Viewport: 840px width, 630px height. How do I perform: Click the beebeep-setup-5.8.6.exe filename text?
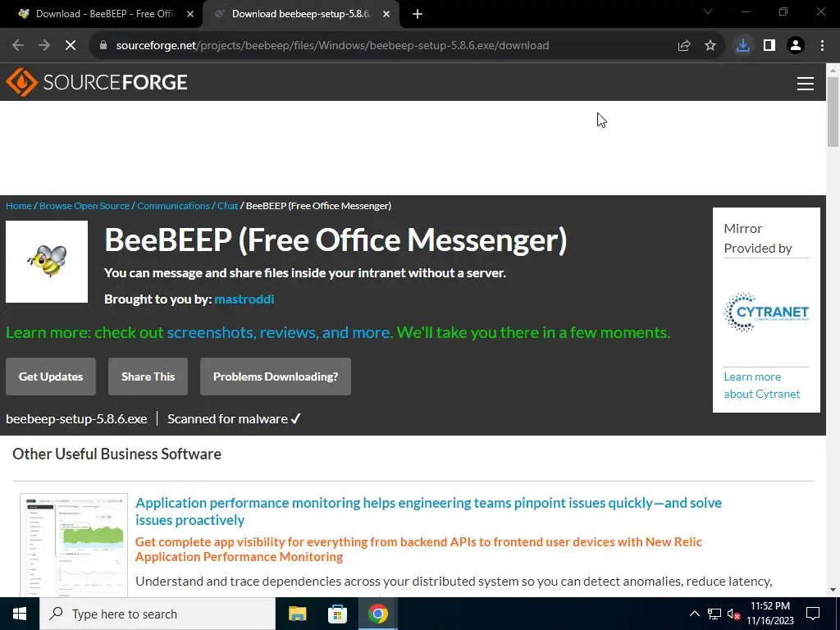tap(76, 419)
